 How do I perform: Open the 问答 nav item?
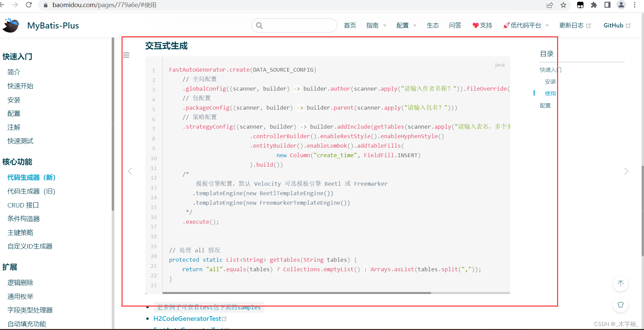point(455,25)
